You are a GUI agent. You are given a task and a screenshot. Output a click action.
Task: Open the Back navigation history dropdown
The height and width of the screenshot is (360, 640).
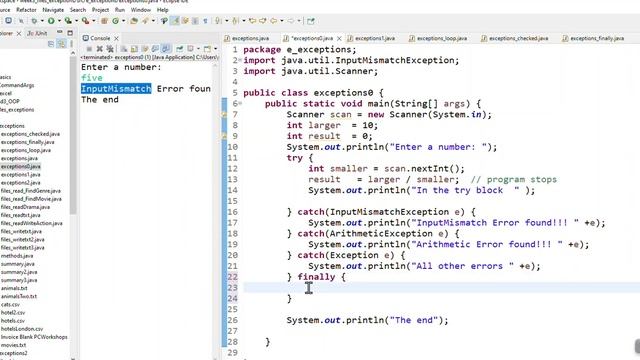[x=282, y=21]
